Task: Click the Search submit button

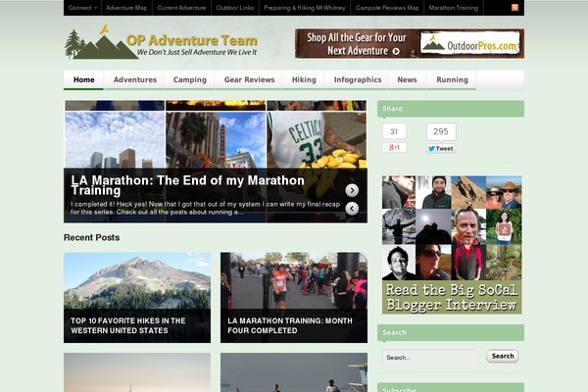Action: pos(503,356)
